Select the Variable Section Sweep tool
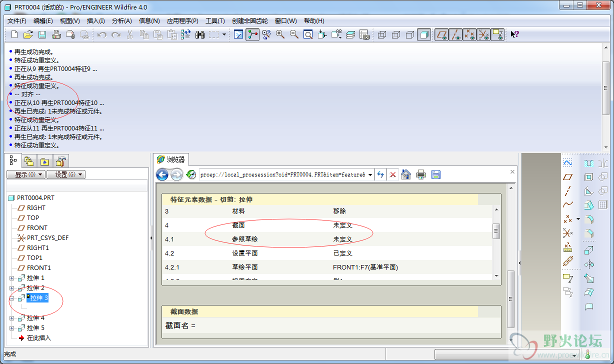The height and width of the screenshot is (364, 614). coord(588,278)
